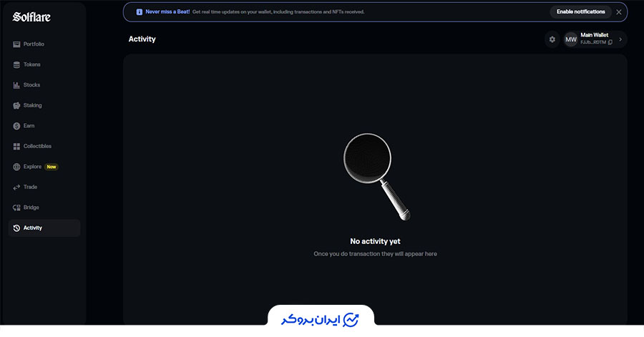Click the Solflare logo
The width and height of the screenshot is (644, 337).
[x=31, y=16]
